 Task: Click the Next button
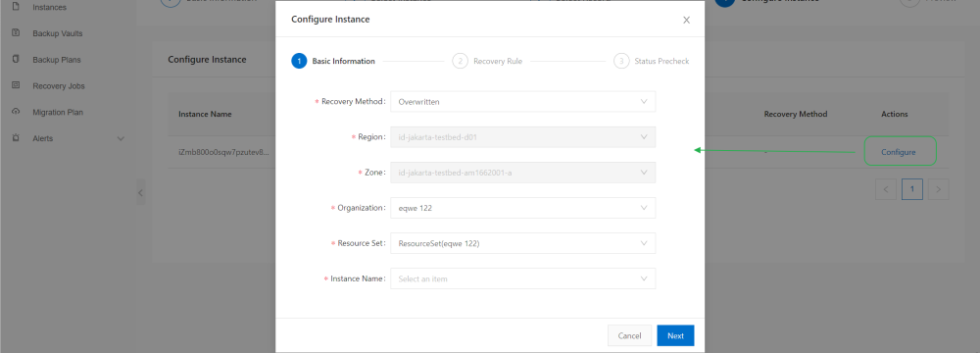tap(675, 335)
